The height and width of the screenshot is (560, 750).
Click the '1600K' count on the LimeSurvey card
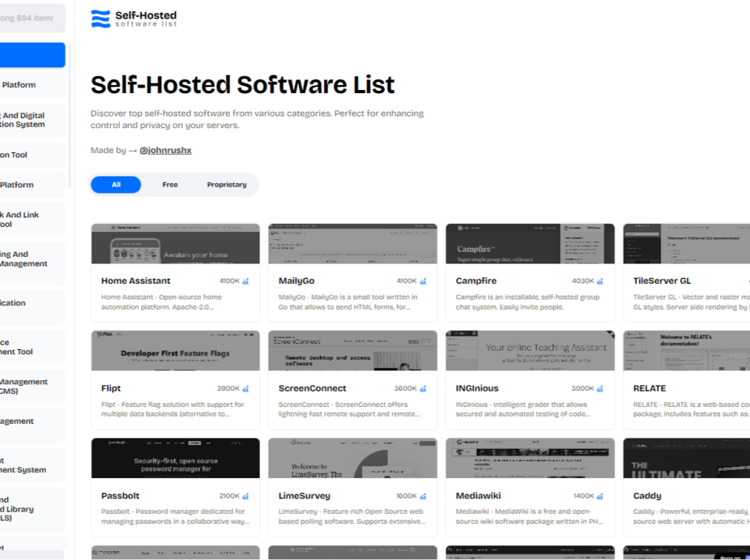pyautogui.click(x=406, y=496)
